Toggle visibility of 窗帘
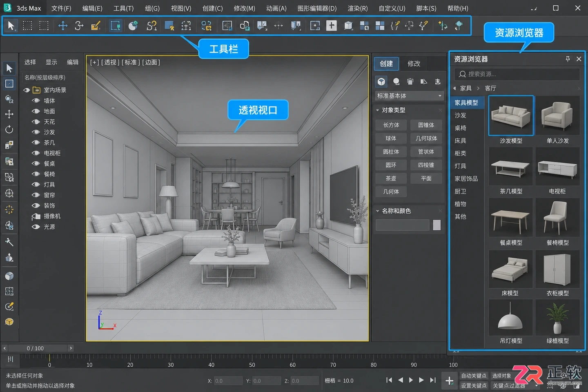This screenshot has width=588, height=392. tap(36, 195)
